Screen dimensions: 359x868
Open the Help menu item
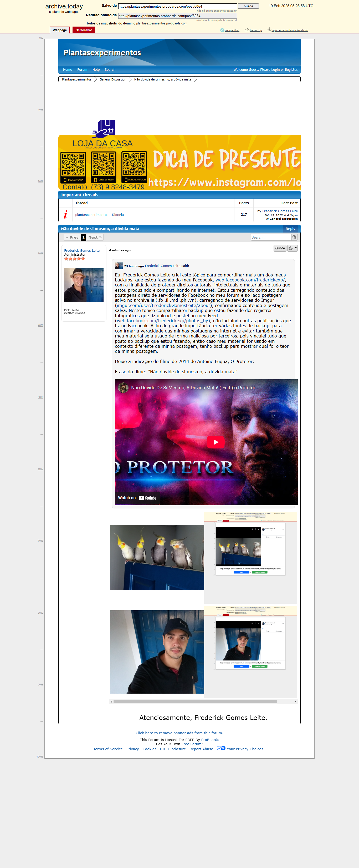(x=96, y=70)
